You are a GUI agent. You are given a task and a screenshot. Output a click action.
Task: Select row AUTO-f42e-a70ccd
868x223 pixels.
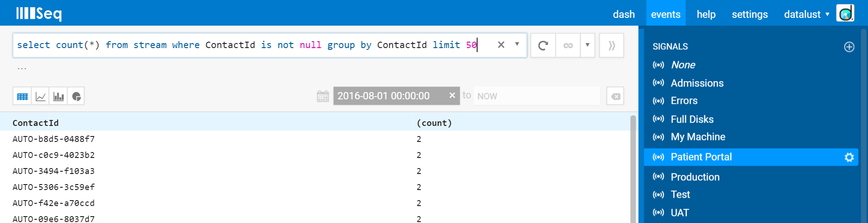pyautogui.click(x=315, y=203)
